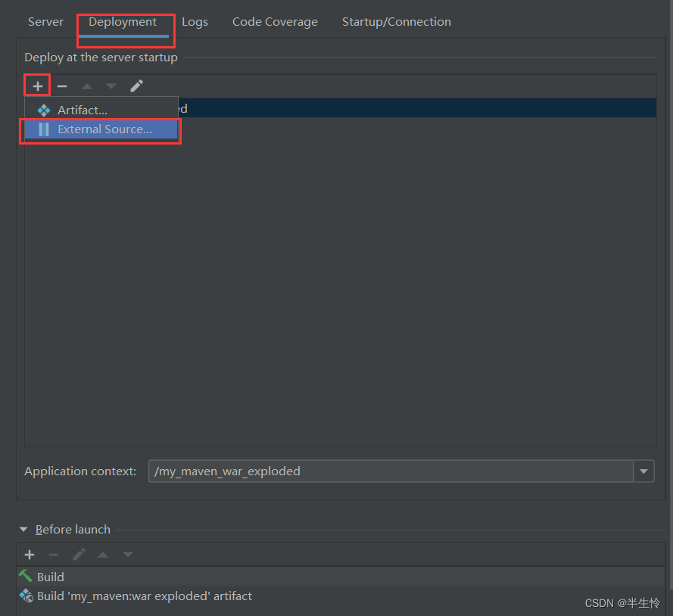
Task: Edit the Before launch task with the pencil icon
Action: click(79, 555)
